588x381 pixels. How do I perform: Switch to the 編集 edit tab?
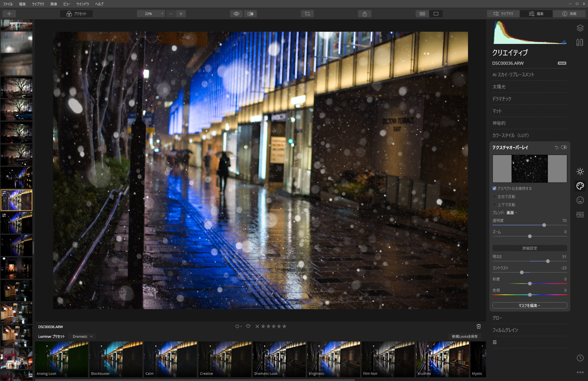point(536,14)
